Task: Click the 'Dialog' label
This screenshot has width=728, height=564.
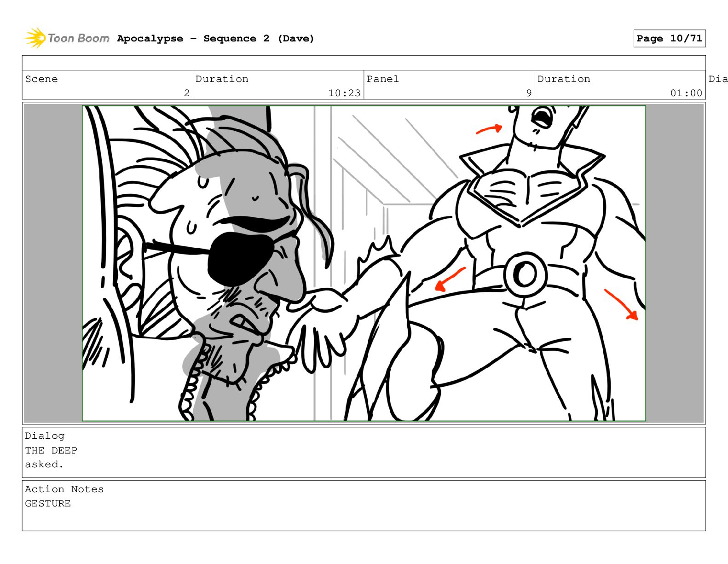Action: (x=45, y=436)
